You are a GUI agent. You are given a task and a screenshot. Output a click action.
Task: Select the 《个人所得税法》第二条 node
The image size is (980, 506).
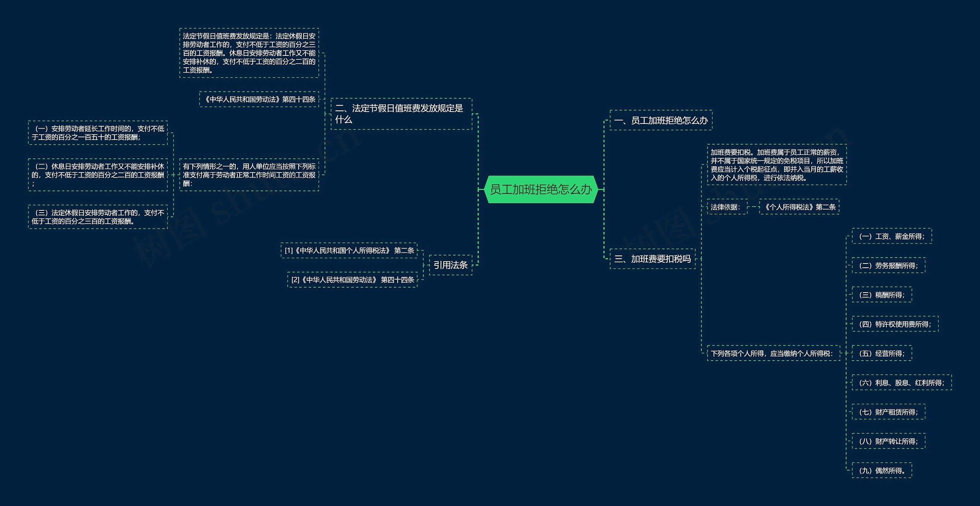coord(799,207)
